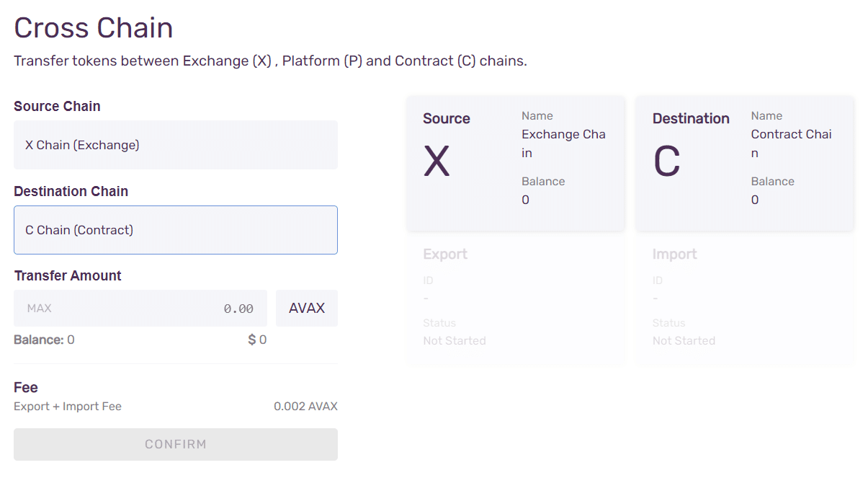The image size is (868, 478).
Task: Click the AVAX token label box
Action: pyautogui.click(x=307, y=309)
